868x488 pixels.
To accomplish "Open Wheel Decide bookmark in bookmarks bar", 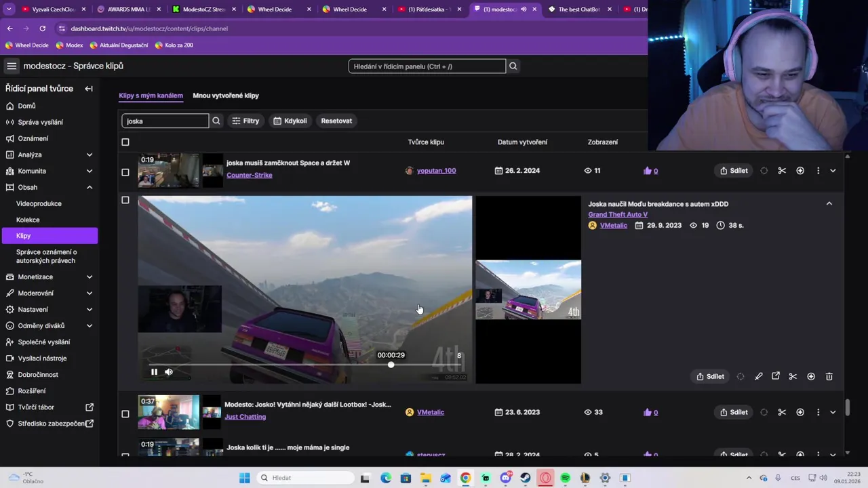I will (x=26, y=45).
